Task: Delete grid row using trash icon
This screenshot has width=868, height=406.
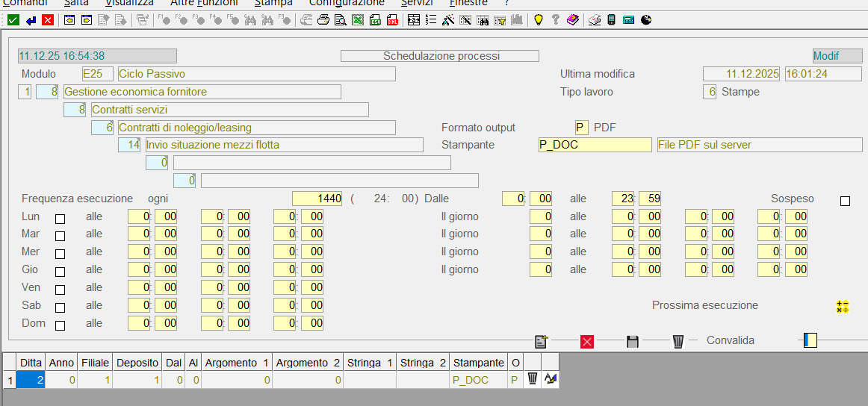Action: (533, 379)
